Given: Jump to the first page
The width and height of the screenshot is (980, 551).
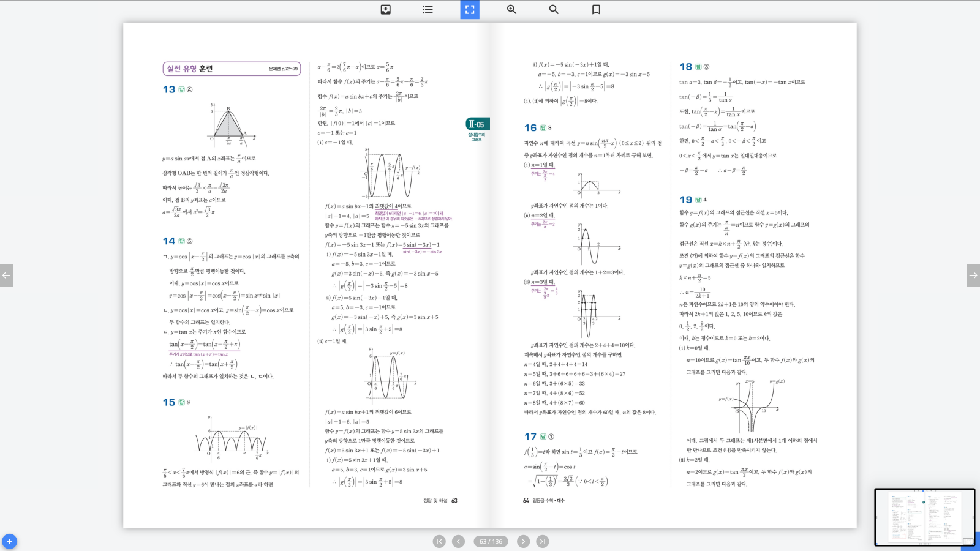Looking at the screenshot, I should pos(439,541).
